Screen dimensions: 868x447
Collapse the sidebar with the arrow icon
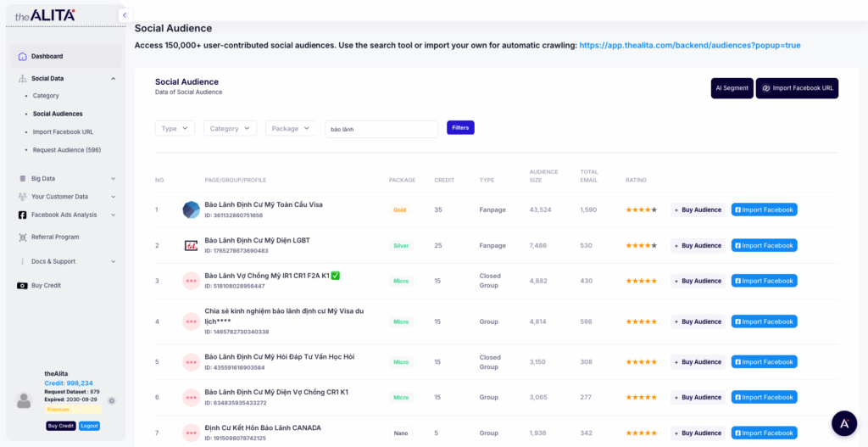click(x=125, y=15)
